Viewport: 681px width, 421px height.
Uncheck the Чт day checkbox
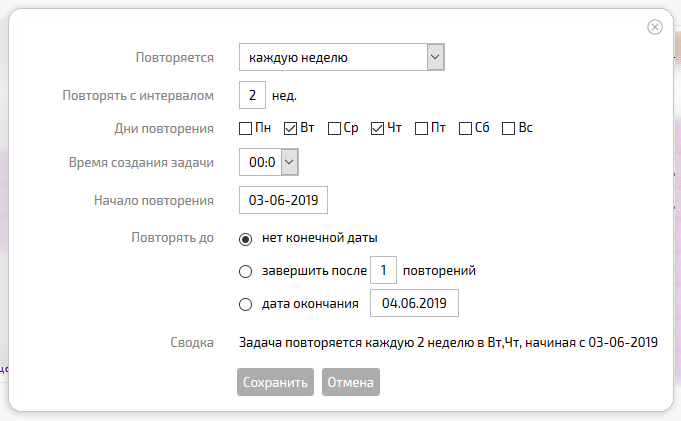pos(377,129)
